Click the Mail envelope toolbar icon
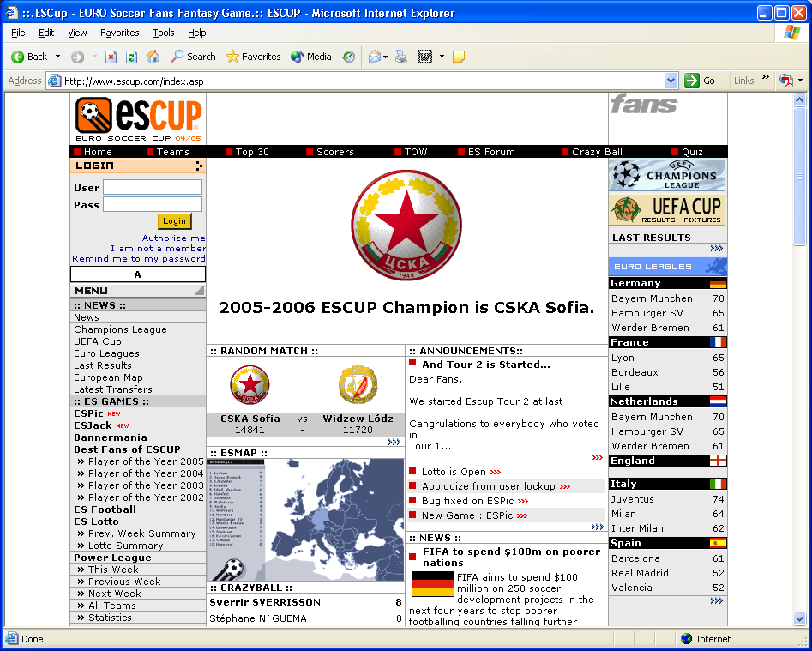The height and width of the screenshot is (651, 812). [x=375, y=57]
